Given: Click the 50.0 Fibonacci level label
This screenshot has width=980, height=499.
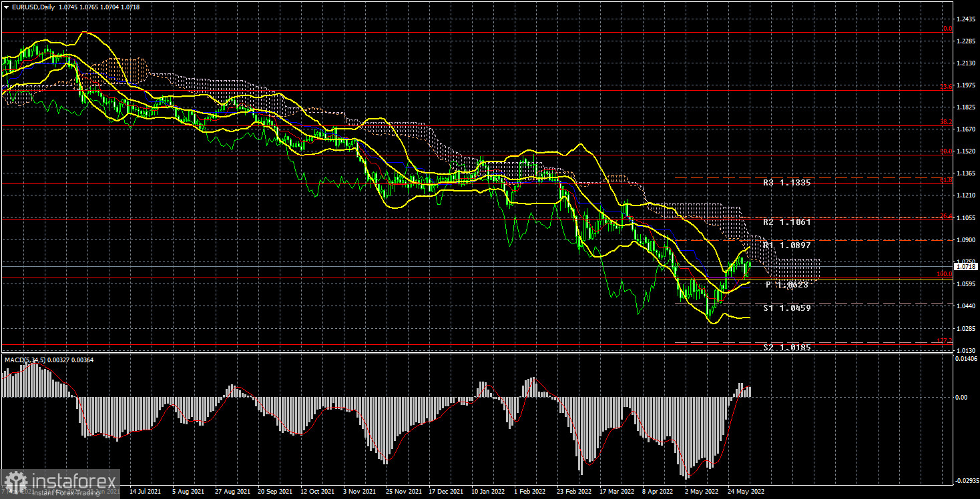Looking at the screenshot, I should [945, 151].
